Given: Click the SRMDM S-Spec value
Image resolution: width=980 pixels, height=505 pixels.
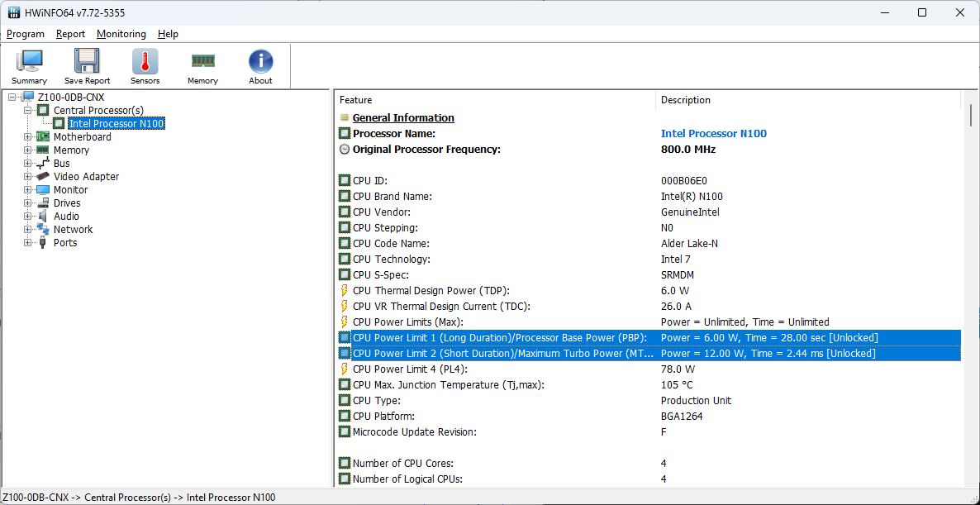Looking at the screenshot, I should point(678,275).
